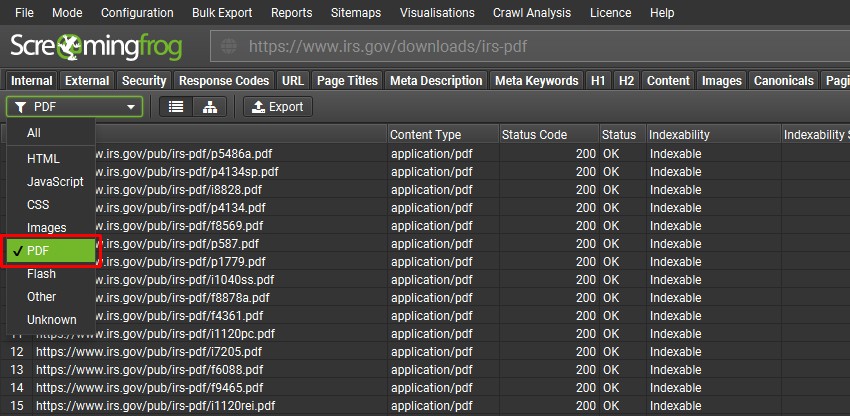Image resolution: width=850 pixels, height=416 pixels.
Task: Sort by Indexability column header
Action: click(x=713, y=135)
